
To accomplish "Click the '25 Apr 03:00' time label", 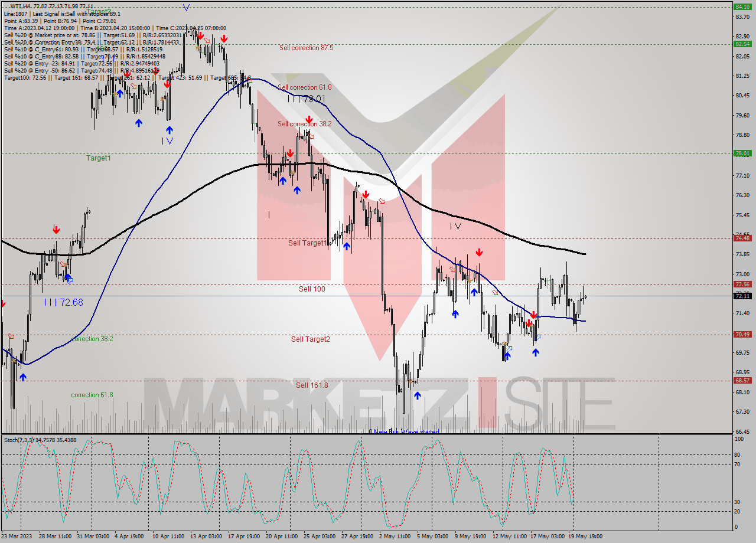I will [x=320, y=537].
